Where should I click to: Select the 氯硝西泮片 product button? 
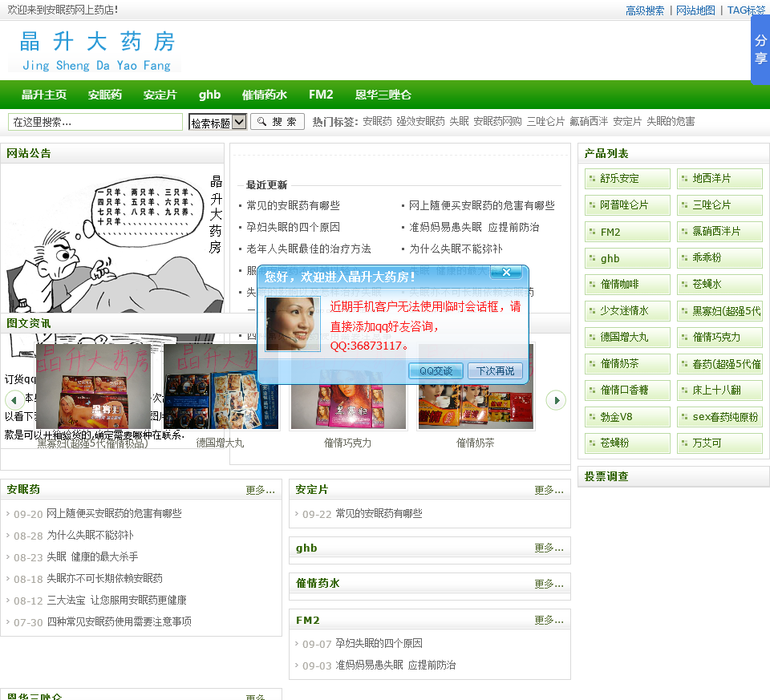pos(719,231)
